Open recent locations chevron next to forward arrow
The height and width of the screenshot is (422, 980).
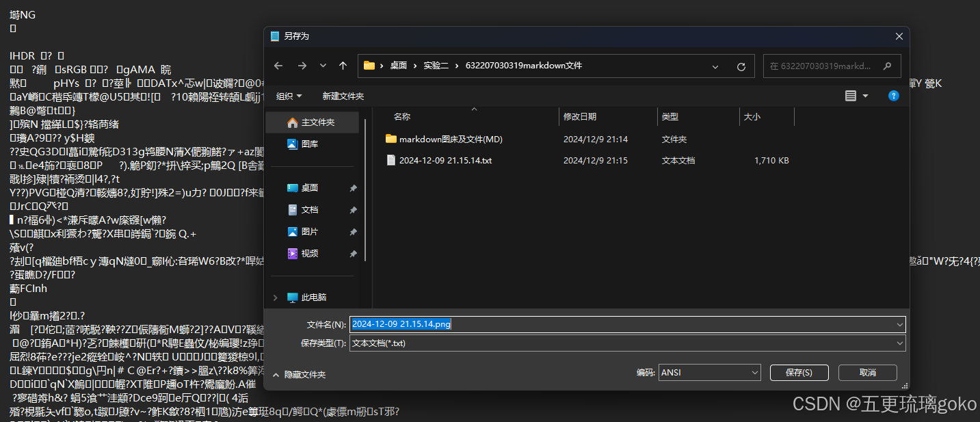[323, 66]
